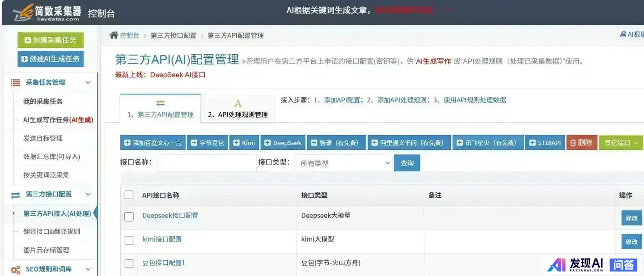Open 数据汇总库(可导入) in sidebar
This screenshot has height=276, width=644.
51,157
